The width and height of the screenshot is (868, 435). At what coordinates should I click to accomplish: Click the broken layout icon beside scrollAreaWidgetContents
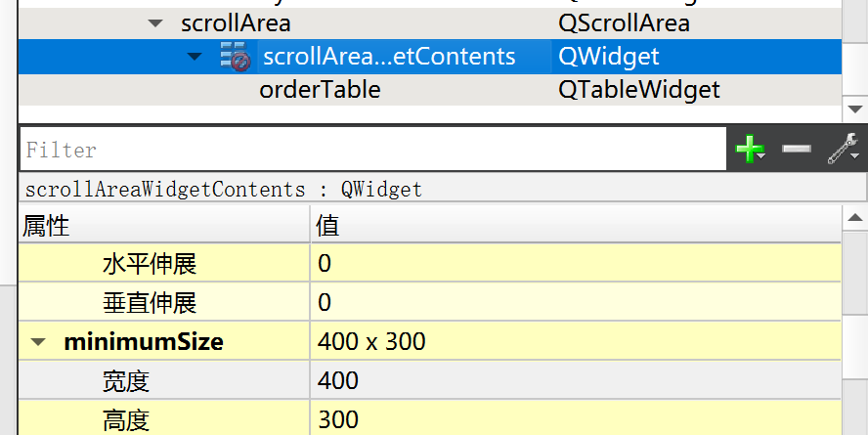pos(236,57)
